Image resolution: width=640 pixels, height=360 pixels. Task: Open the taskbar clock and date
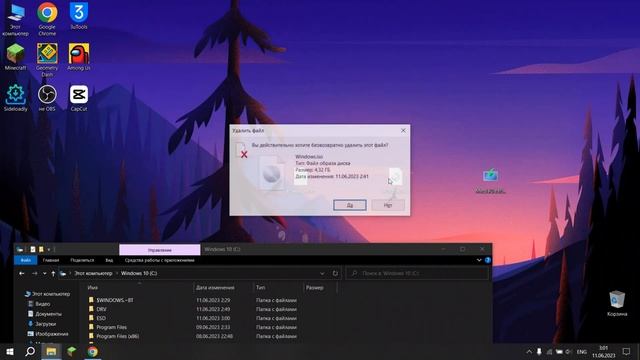(x=603, y=351)
